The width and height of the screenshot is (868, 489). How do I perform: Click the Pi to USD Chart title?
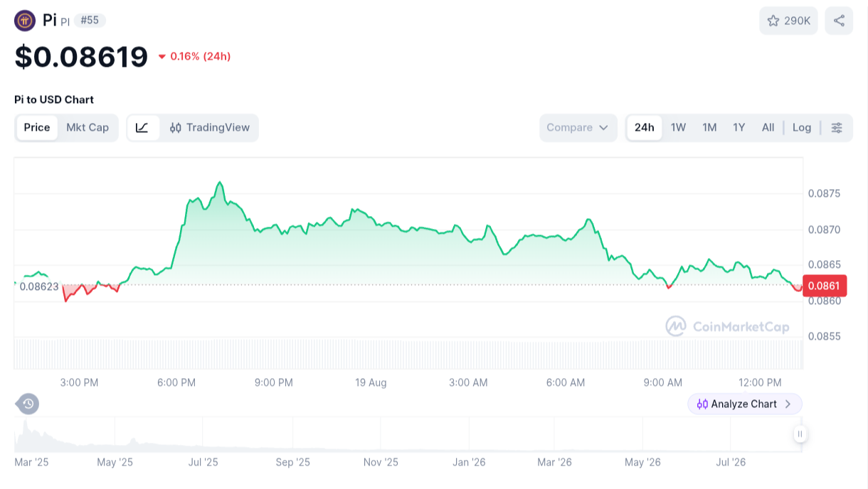54,100
